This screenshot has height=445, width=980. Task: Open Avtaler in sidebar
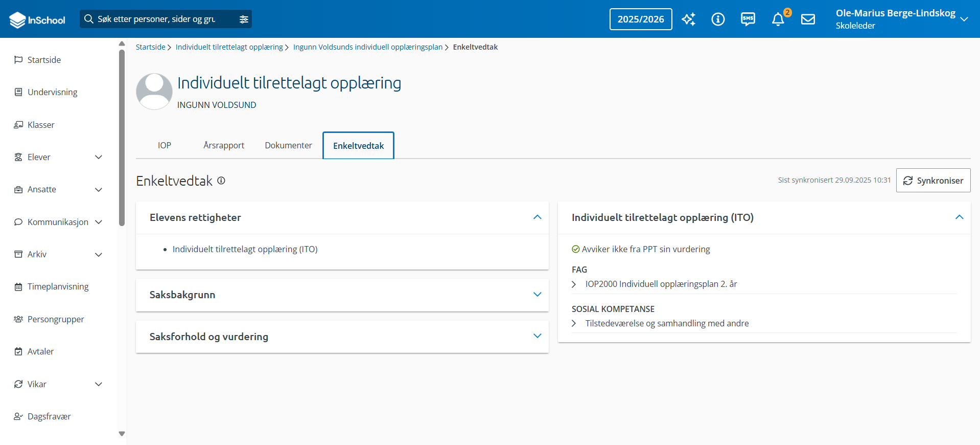pyautogui.click(x=40, y=351)
